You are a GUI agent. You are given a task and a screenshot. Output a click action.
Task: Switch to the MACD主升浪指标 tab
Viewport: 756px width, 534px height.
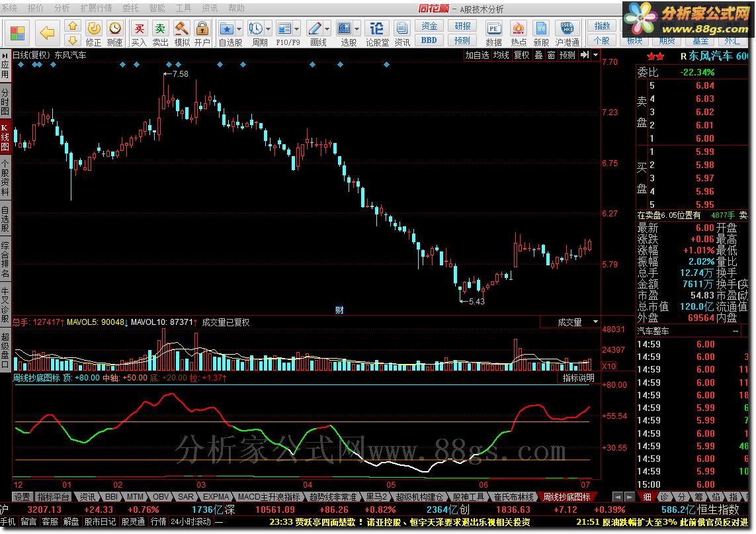269,496
